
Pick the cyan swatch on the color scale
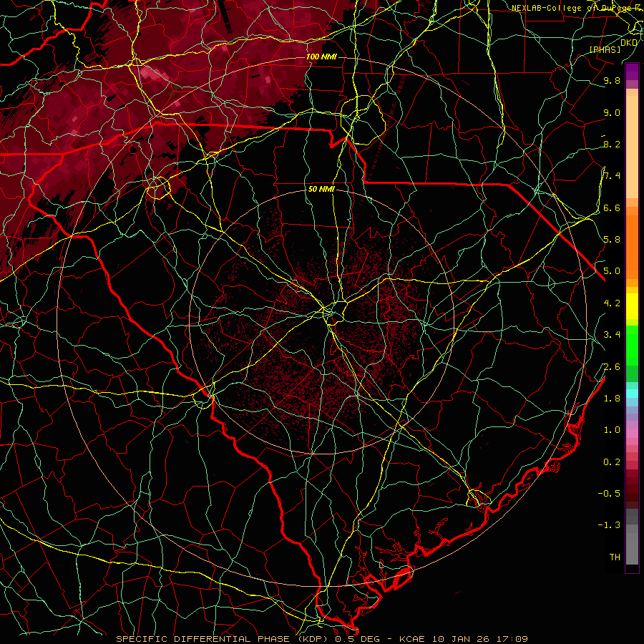pos(632,394)
